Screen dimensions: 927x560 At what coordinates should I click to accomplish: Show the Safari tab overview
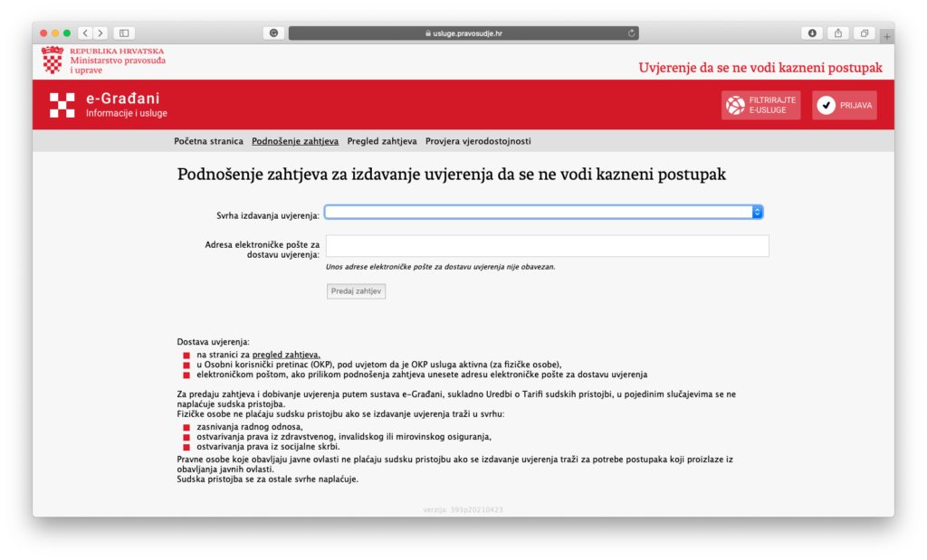[x=865, y=33]
